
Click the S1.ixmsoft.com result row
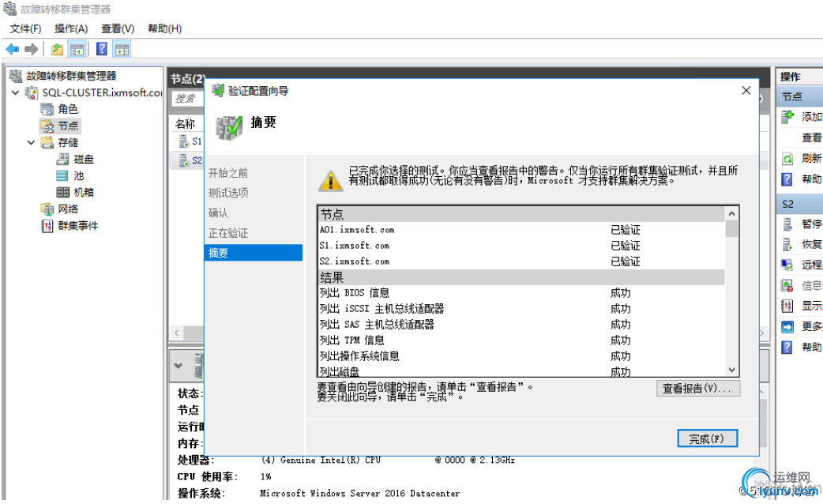point(521,245)
